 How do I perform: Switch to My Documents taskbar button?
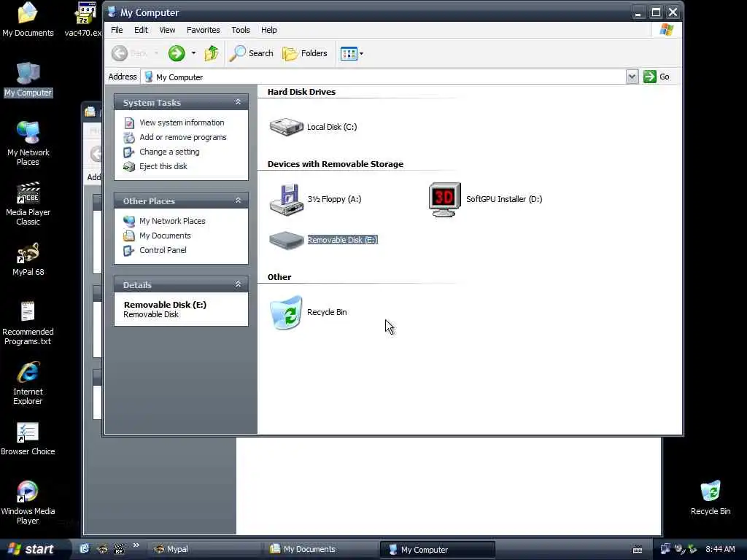pos(321,550)
